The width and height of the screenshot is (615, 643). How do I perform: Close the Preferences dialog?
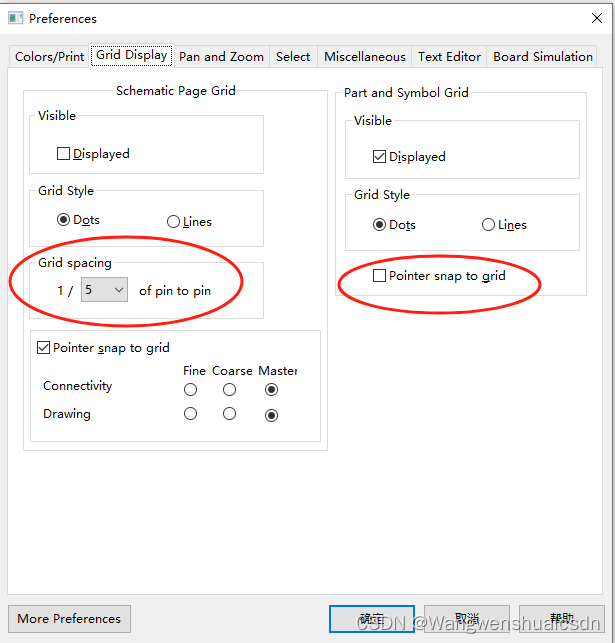pyautogui.click(x=597, y=18)
